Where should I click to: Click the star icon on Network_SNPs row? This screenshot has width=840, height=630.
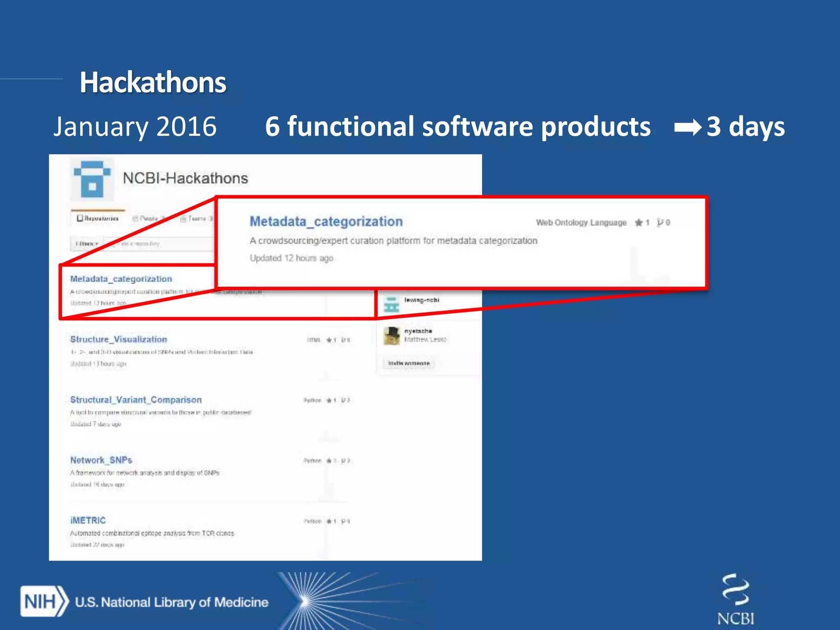tap(329, 461)
